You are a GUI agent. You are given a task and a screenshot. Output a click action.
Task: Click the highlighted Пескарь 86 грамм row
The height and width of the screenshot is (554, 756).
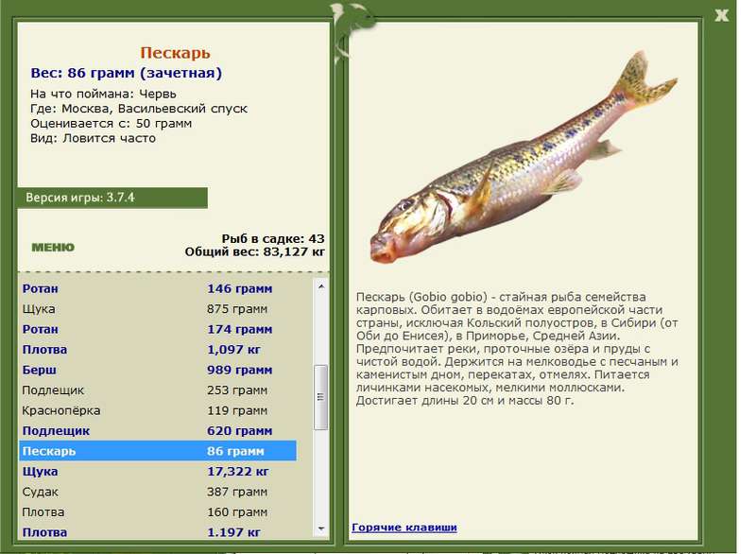pyautogui.click(x=158, y=451)
